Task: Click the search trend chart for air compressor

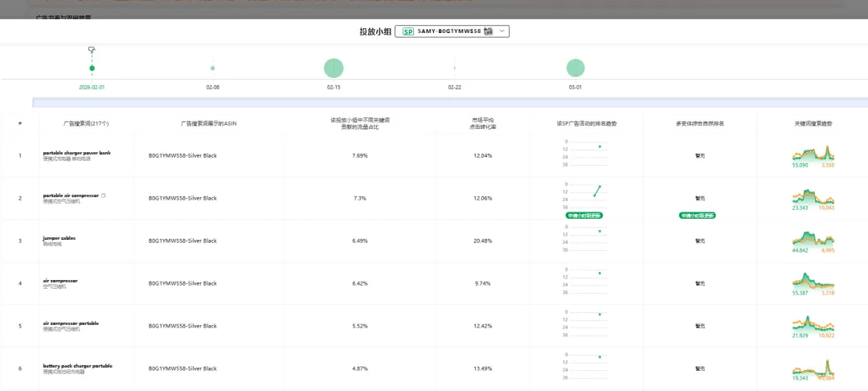Action: 813,280
